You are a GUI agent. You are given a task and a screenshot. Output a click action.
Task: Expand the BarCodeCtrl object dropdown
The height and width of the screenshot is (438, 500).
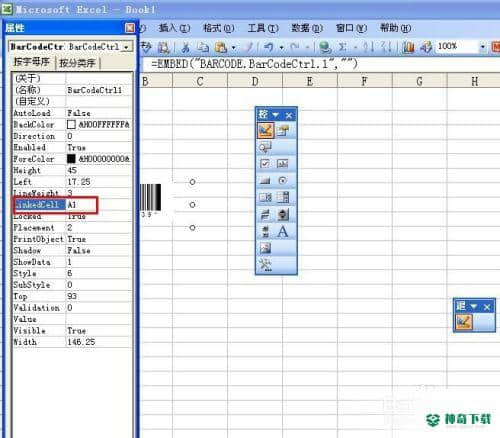(x=126, y=47)
